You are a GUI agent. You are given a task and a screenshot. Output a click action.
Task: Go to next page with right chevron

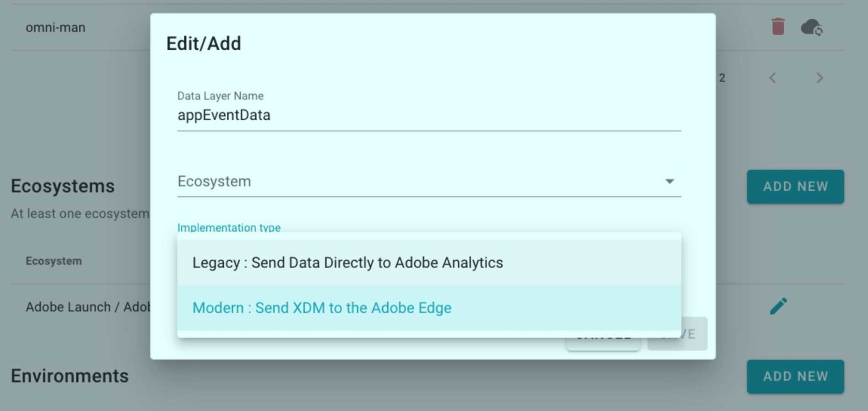819,78
